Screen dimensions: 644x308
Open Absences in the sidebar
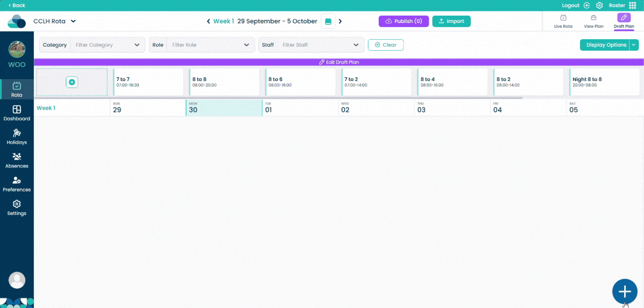(17, 161)
